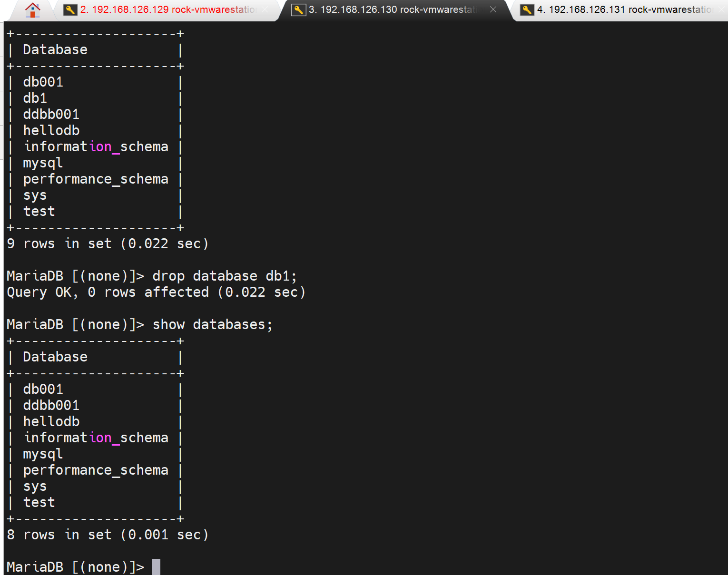Click the 'Query OK, 0 rows affected' line

(156, 292)
